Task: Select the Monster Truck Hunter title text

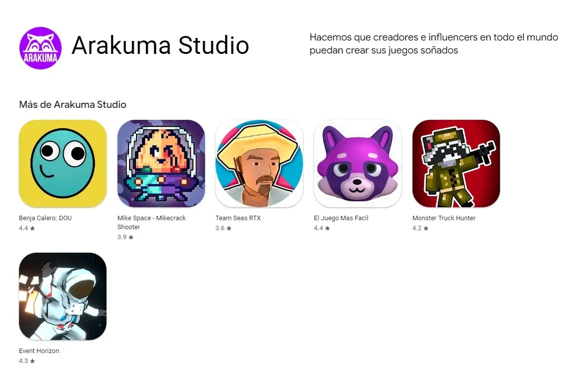Action: [x=444, y=218]
